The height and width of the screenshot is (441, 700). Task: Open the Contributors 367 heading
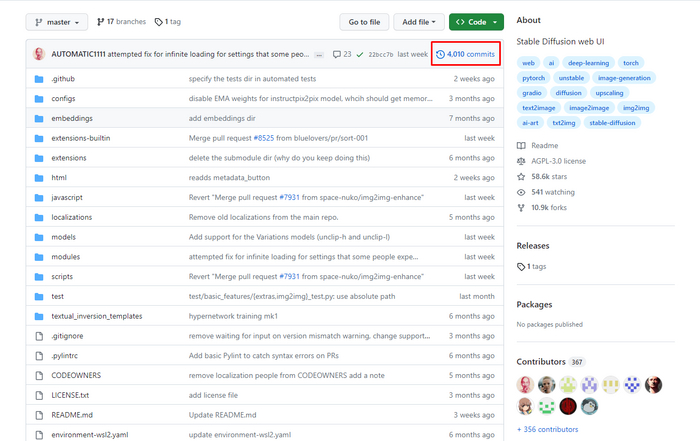pos(550,362)
